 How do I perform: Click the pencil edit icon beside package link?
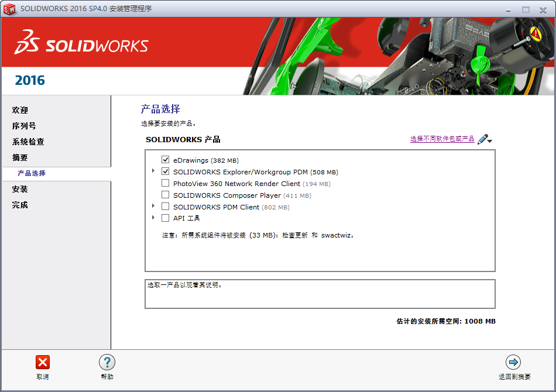482,139
